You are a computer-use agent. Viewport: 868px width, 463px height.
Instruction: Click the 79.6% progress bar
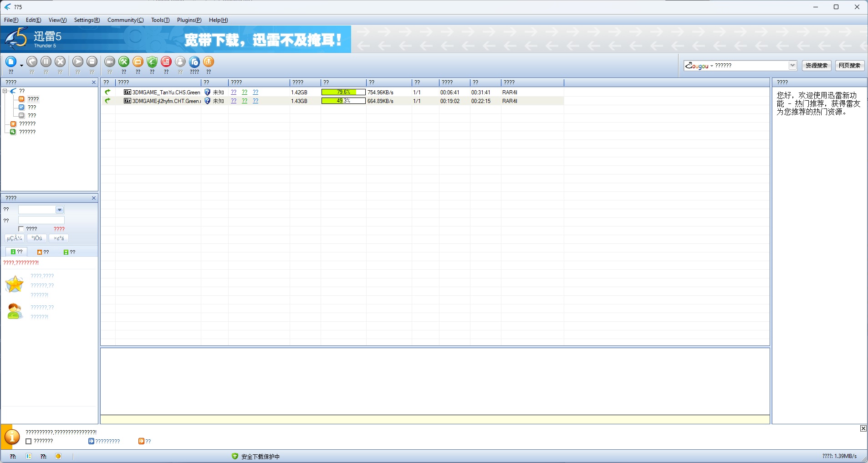pos(343,92)
